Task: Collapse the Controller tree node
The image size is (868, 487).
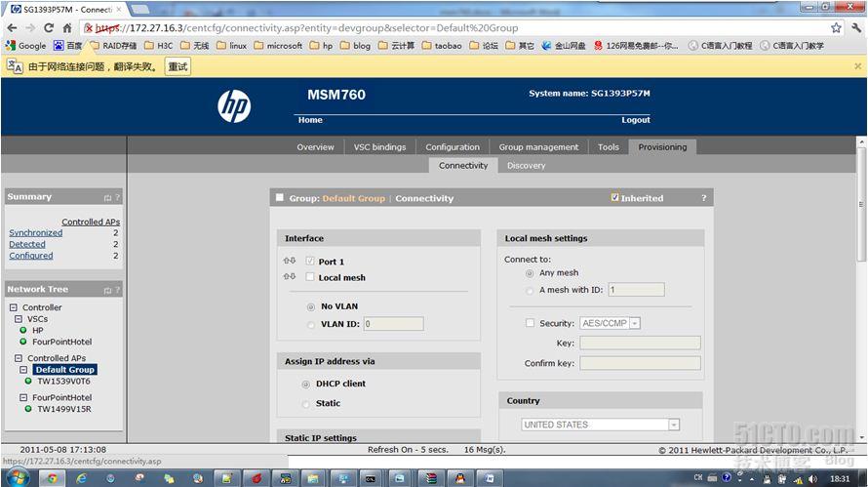Action: pos(14,307)
